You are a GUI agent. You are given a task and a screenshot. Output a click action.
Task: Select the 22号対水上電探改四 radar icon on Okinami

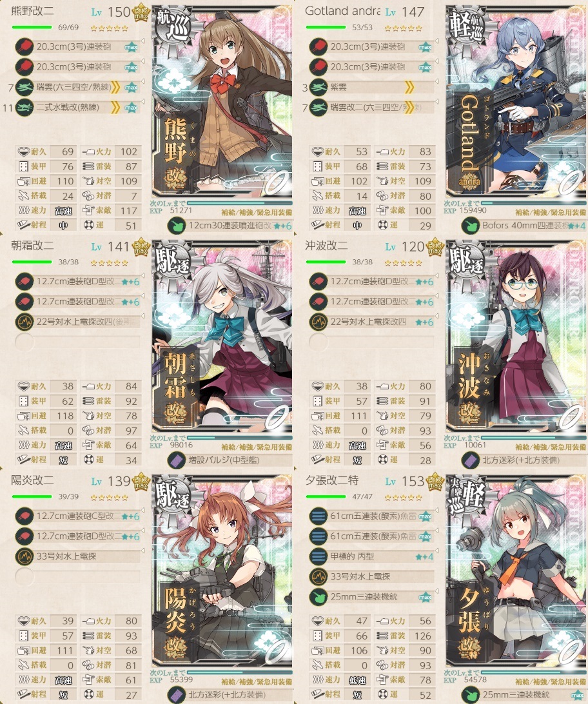(318, 322)
